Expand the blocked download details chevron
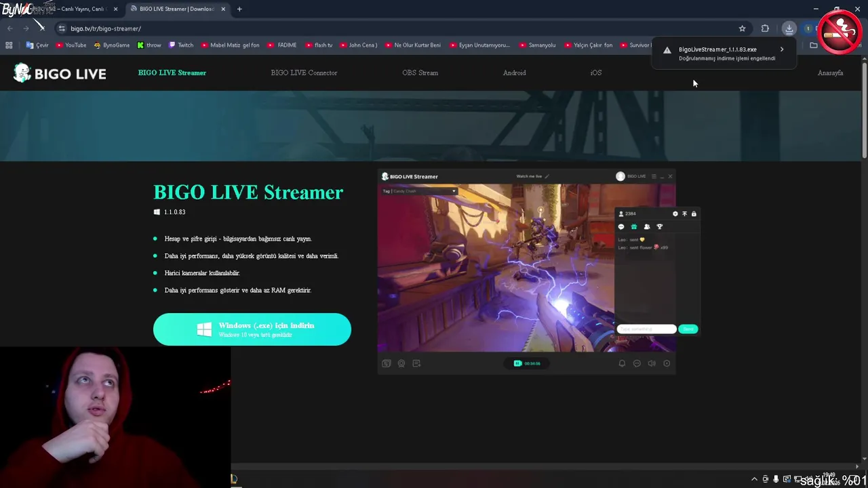Image resolution: width=868 pixels, height=488 pixels. click(782, 49)
